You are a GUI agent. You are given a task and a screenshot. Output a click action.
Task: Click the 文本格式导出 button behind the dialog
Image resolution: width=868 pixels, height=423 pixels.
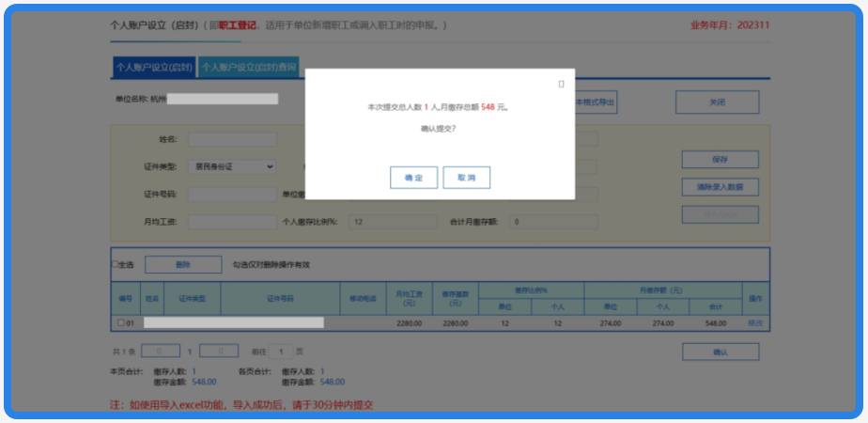pos(596,102)
